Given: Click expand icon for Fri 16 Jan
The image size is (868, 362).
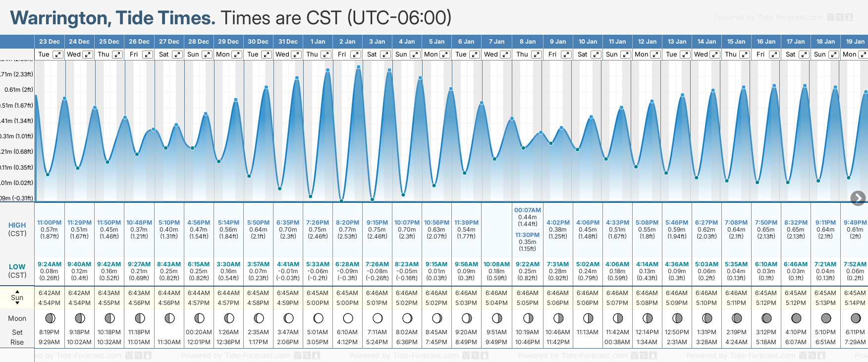Looking at the screenshot, I should coord(774,55).
